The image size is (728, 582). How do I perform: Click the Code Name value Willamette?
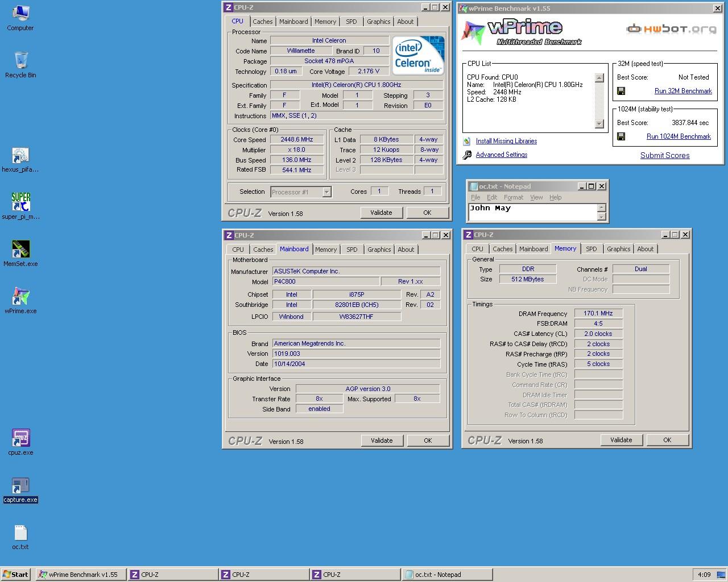coord(301,51)
